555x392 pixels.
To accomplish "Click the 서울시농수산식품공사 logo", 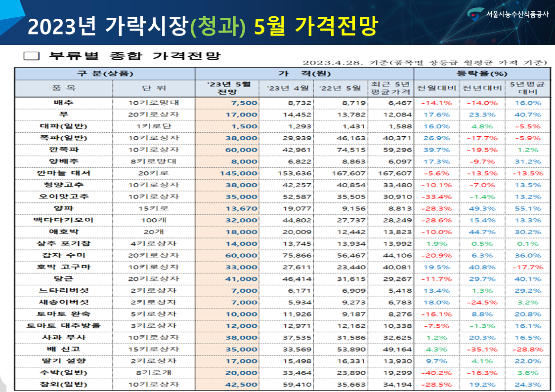I will pos(507,14).
